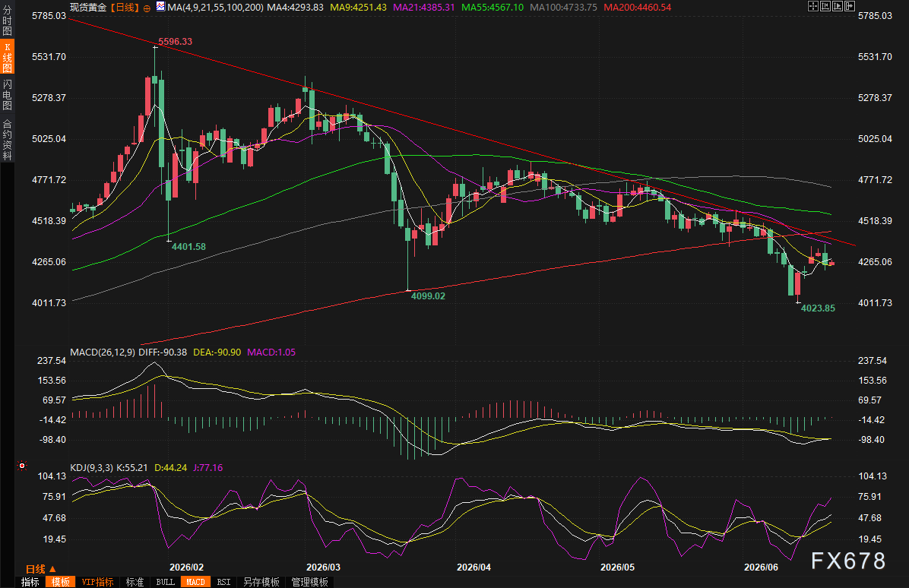Click the 管理模板 button
The width and height of the screenshot is (909, 588).
coord(309,582)
